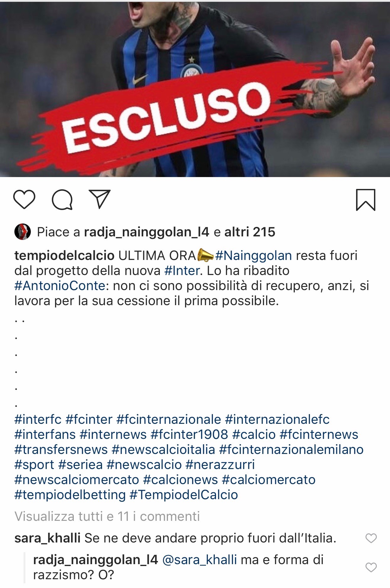Like sara_khalli's comment with the heart
The width and height of the screenshot is (390, 588).
click(x=371, y=538)
